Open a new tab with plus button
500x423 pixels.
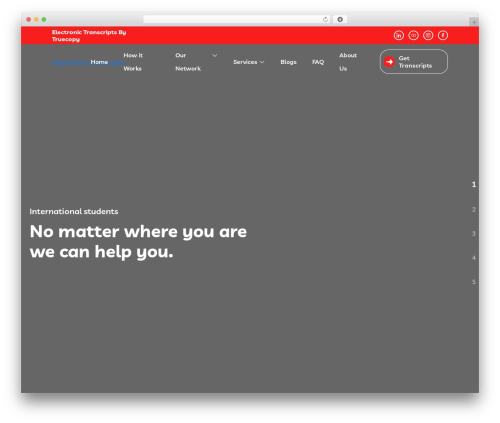tap(474, 22)
